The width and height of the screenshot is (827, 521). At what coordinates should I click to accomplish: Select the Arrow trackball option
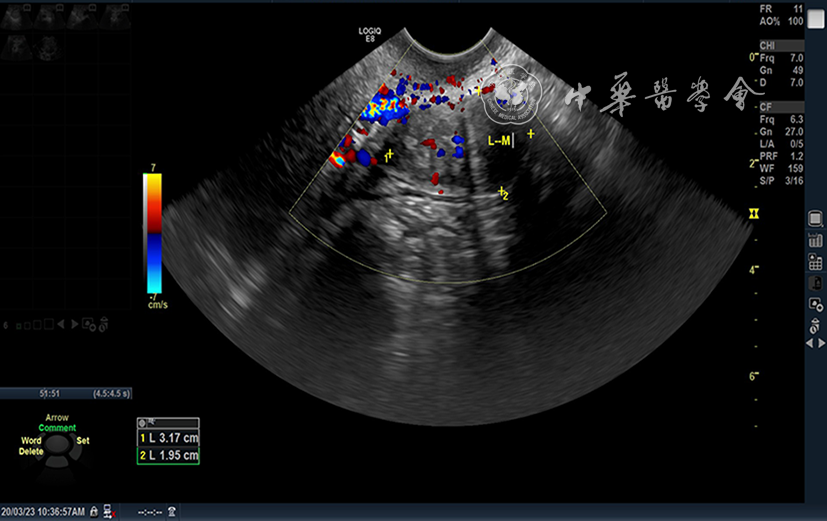57,418
